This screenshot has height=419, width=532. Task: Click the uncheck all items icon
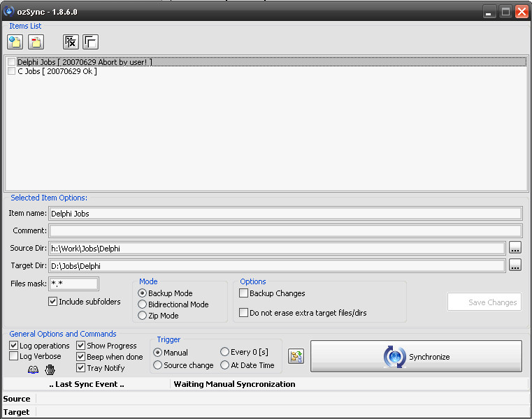point(71,42)
